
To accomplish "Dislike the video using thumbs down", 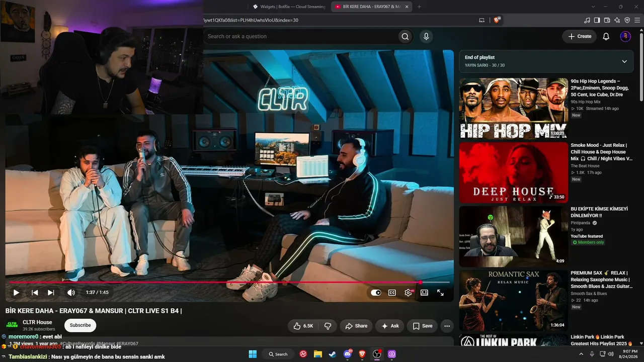I will (328, 326).
